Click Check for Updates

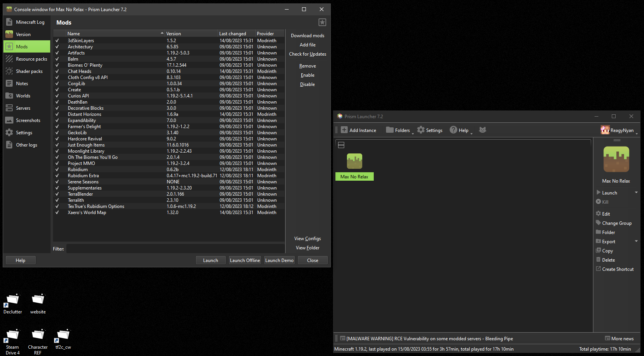(x=307, y=54)
